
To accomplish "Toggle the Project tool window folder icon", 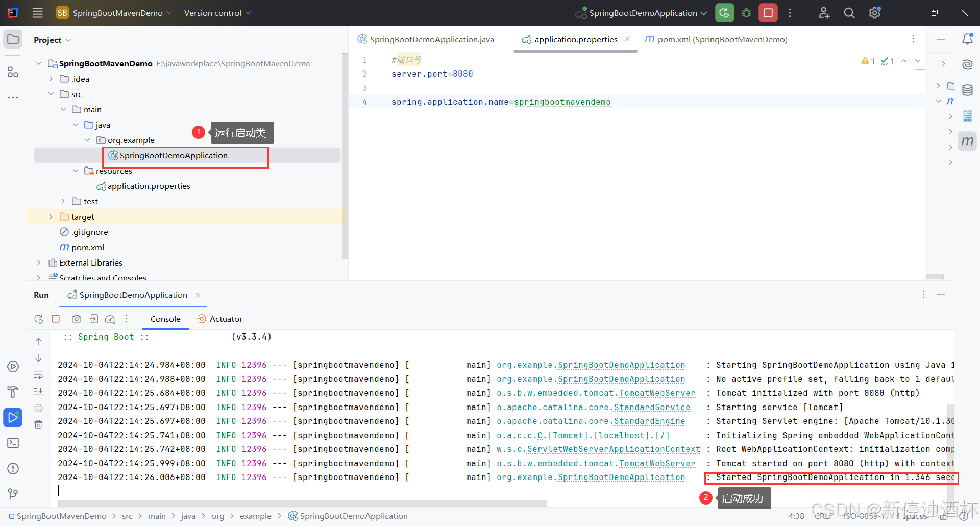I will pos(13,39).
